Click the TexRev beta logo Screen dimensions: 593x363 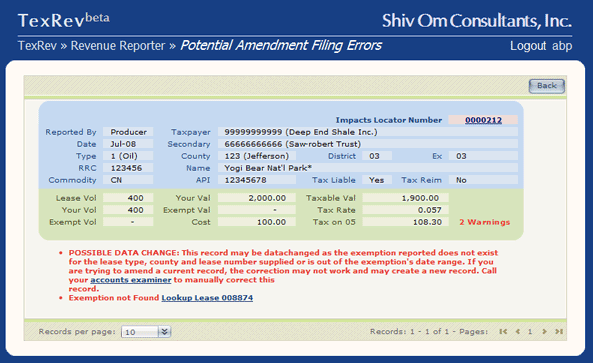[64, 20]
